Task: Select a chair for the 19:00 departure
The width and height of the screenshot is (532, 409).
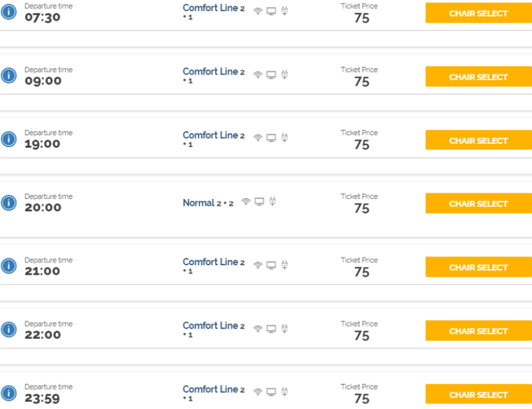Action: point(478,140)
